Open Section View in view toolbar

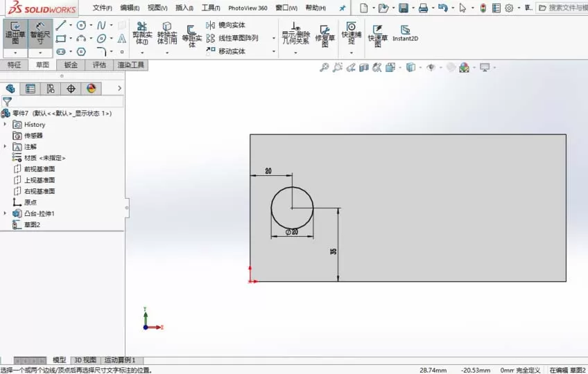[364, 67]
